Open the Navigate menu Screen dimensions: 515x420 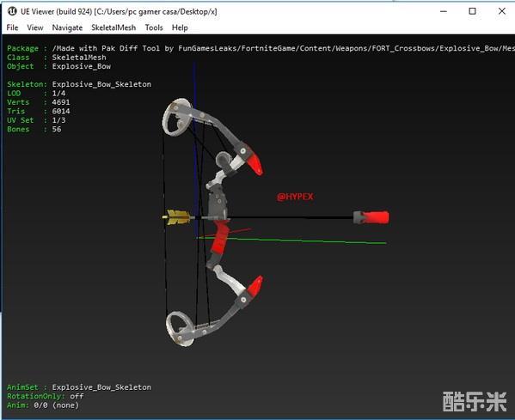[67, 27]
